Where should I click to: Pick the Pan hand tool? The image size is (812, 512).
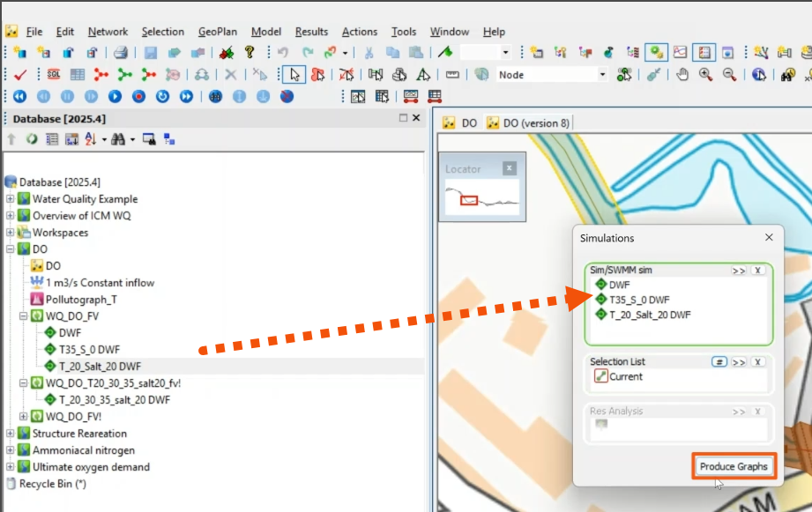pyautogui.click(x=683, y=74)
